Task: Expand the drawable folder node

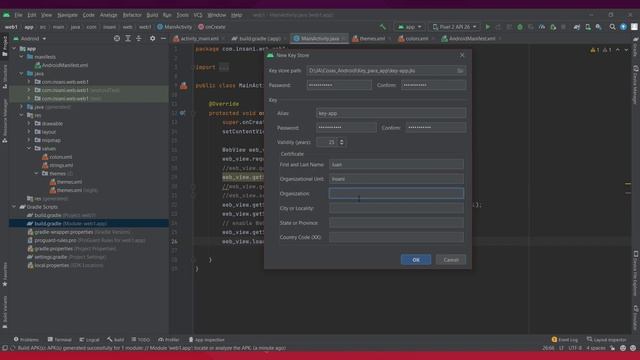Action: point(29,123)
